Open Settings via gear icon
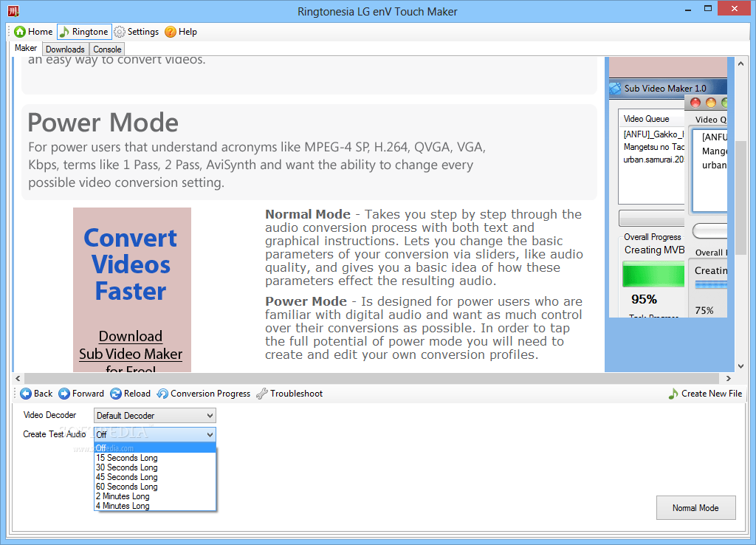The width and height of the screenshot is (756, 545). tap(119, 32)
